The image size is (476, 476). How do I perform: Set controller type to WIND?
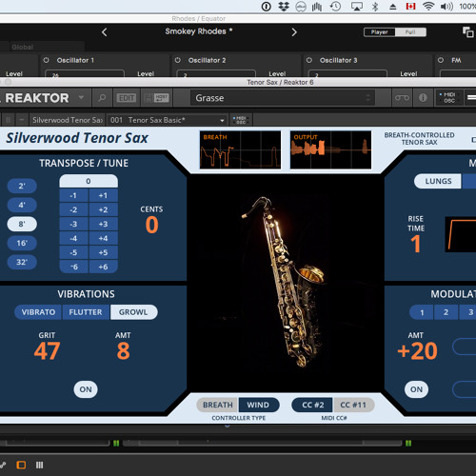tap(258, 405)
